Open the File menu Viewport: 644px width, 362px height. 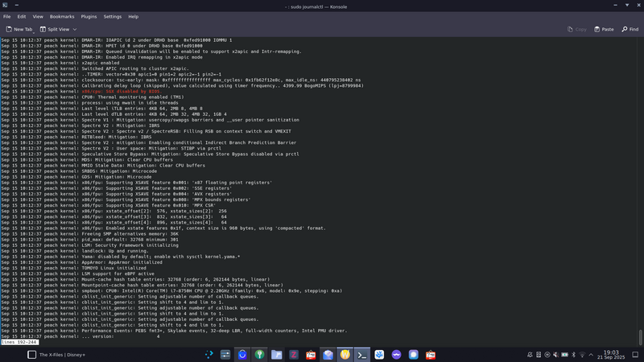7,16
